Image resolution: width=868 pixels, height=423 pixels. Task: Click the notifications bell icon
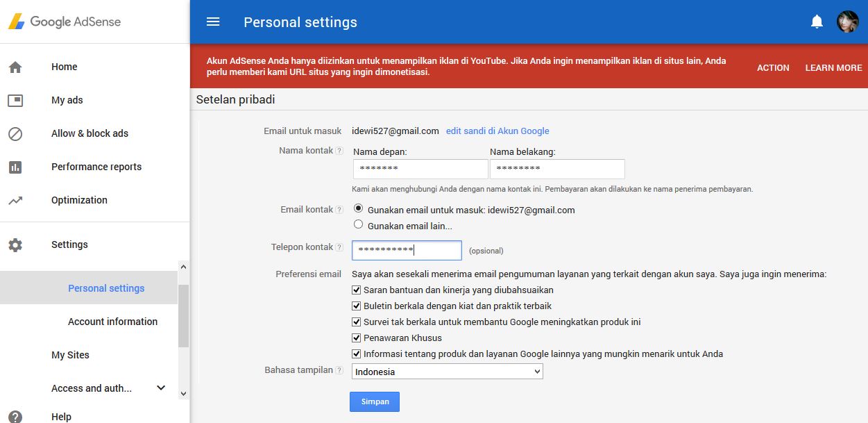817,21
